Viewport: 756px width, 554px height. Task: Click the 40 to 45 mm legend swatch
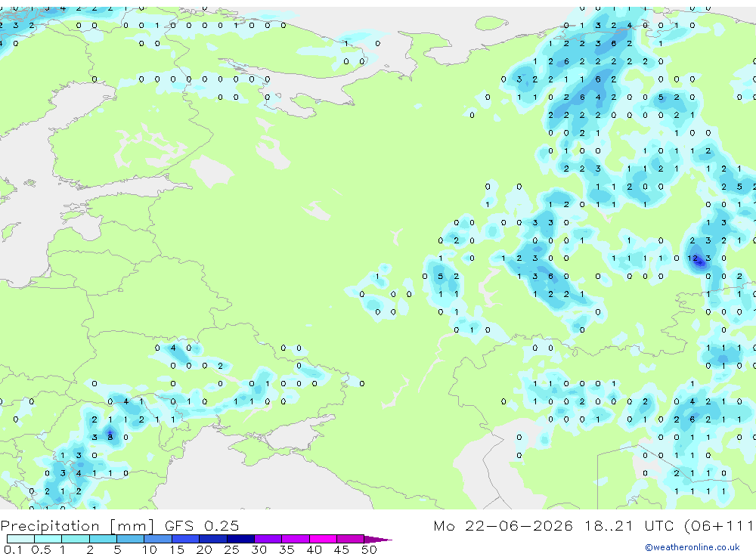[323, 539]
